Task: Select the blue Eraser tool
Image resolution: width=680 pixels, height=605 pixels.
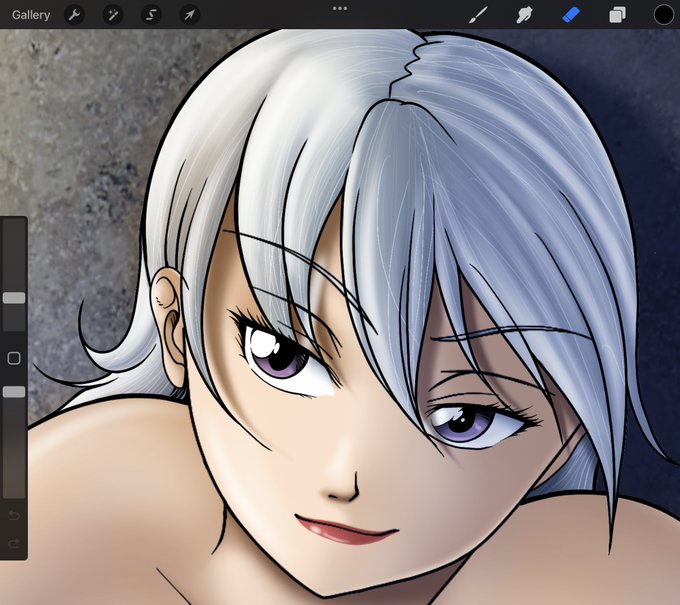Action: pos(571,15)
